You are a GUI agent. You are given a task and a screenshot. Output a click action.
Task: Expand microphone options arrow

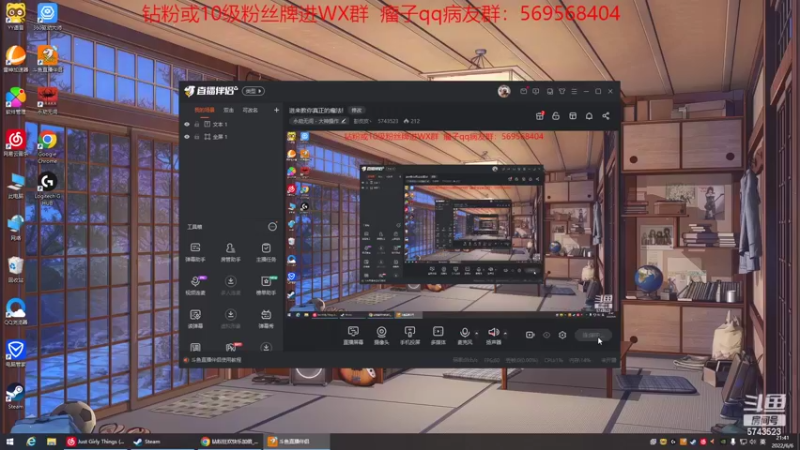pos(477,334)
